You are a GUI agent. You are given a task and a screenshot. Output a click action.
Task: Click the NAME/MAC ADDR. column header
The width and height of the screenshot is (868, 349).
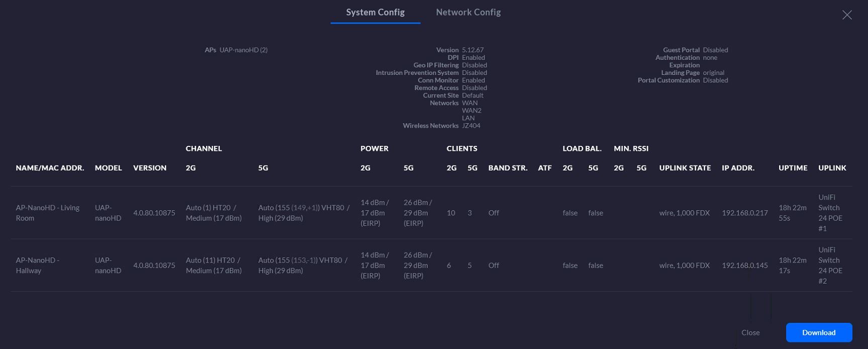50,168
